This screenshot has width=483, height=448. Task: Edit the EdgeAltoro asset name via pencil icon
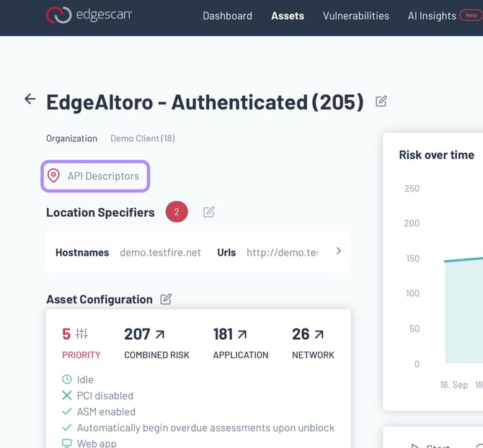click(x=381, y=102)
